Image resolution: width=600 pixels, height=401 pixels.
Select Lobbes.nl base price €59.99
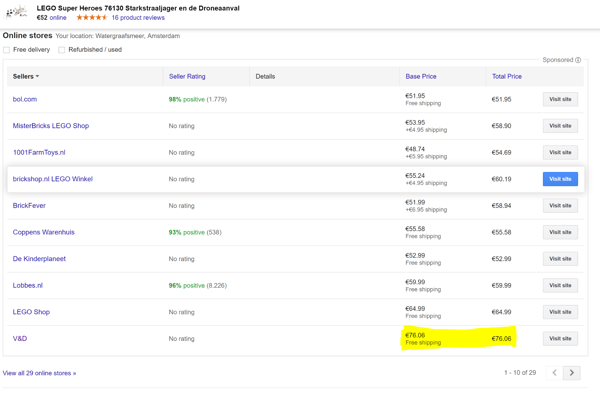[415, 282]
